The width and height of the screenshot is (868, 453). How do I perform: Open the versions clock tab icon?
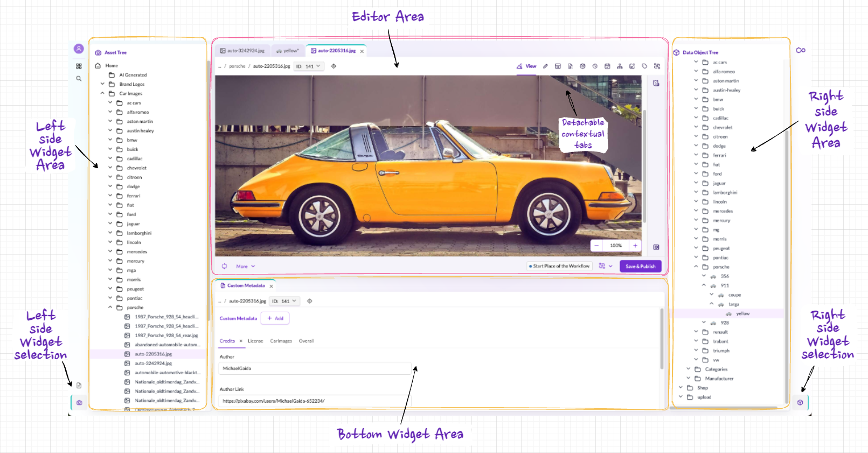click(x=595, y=66)
